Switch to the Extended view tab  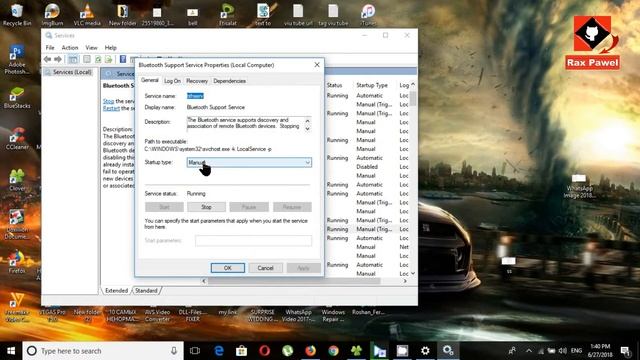pyautogui.click(x=116, y=291)
